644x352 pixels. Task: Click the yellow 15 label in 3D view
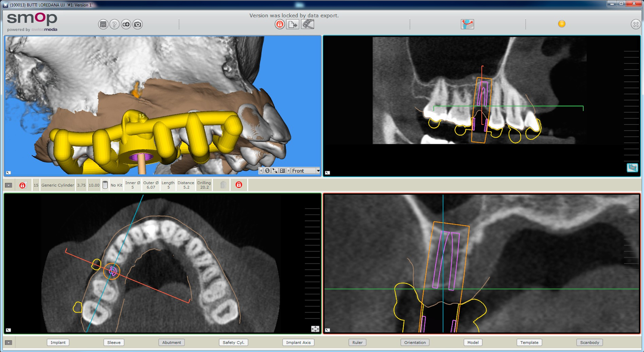coord(141,116)
